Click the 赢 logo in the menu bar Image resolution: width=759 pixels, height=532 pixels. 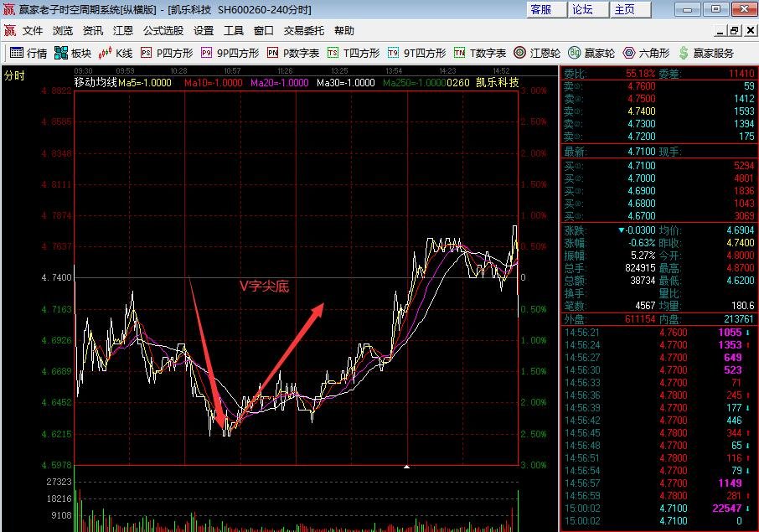tap(10, 30)
